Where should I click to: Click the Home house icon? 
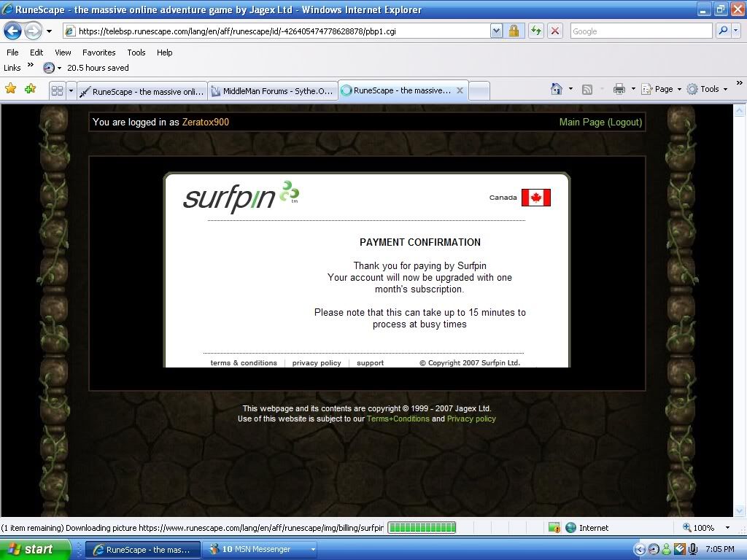pos(556,89)
